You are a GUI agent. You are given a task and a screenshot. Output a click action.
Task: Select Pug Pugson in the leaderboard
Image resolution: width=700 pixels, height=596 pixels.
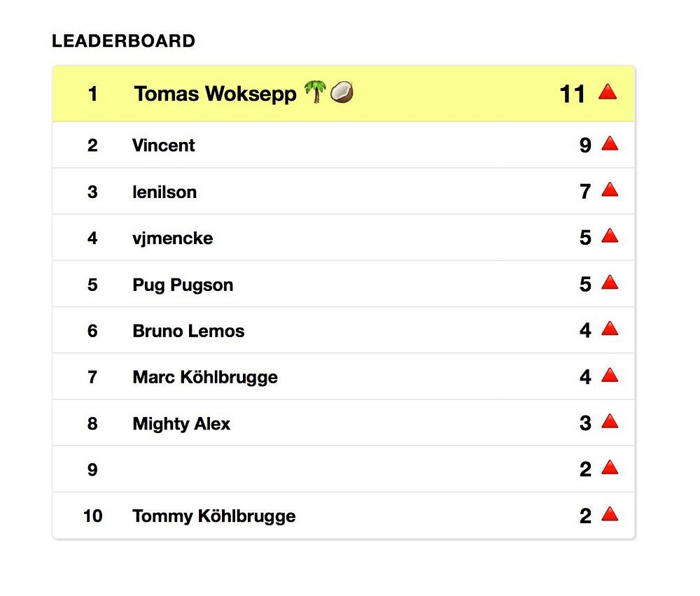coord(183,285)
